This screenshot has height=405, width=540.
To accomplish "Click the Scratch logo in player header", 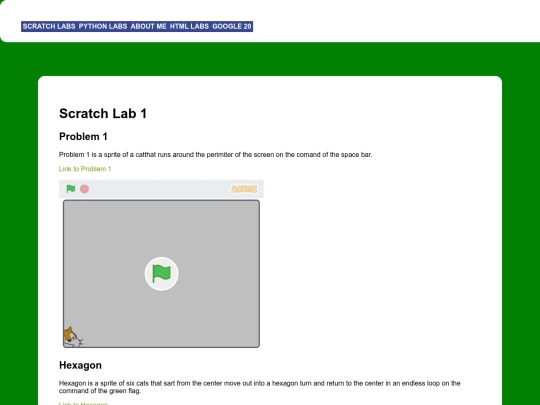I will coord(244,189).
